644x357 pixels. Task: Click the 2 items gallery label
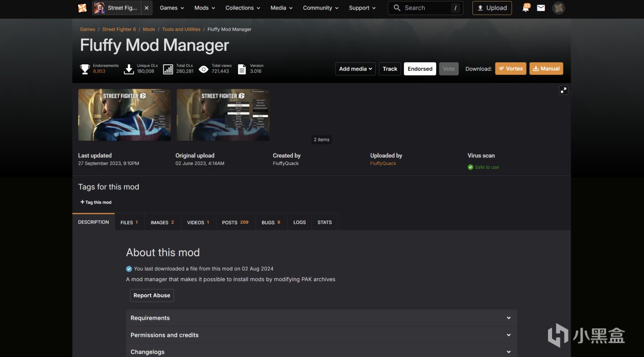coord(322,140)
